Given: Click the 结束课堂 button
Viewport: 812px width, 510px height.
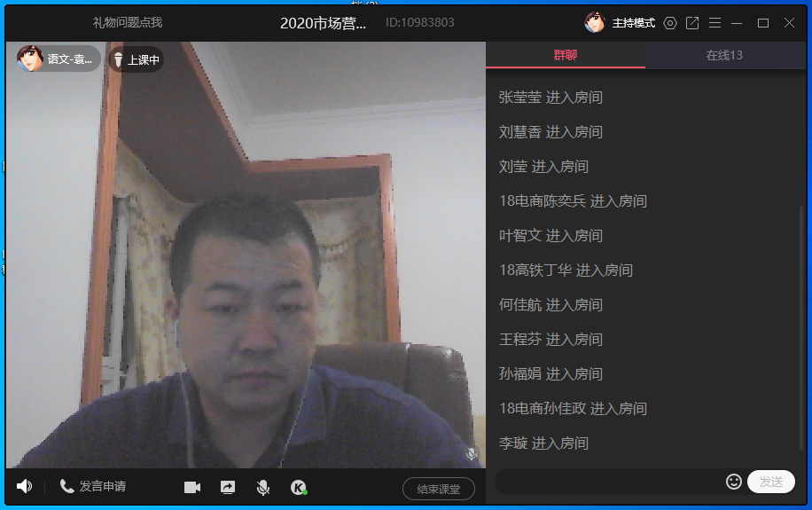Looking at the screenshot, I should pos(439,489).
